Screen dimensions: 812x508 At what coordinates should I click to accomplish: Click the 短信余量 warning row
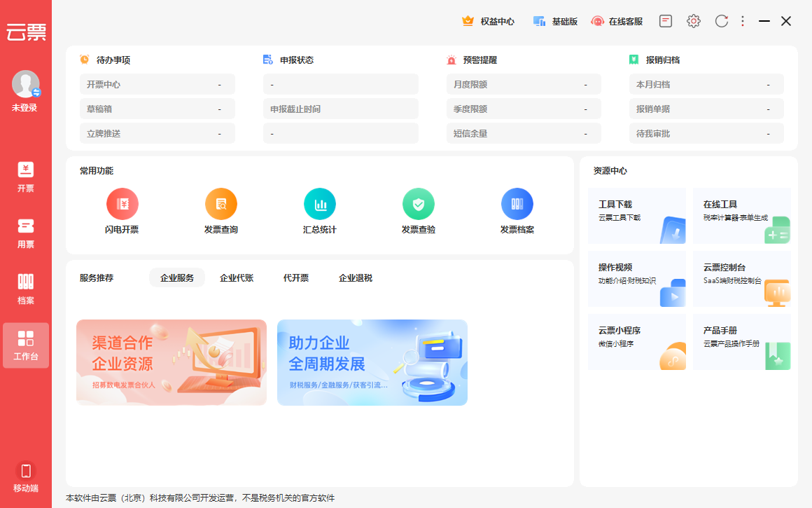tap(524, 133)
